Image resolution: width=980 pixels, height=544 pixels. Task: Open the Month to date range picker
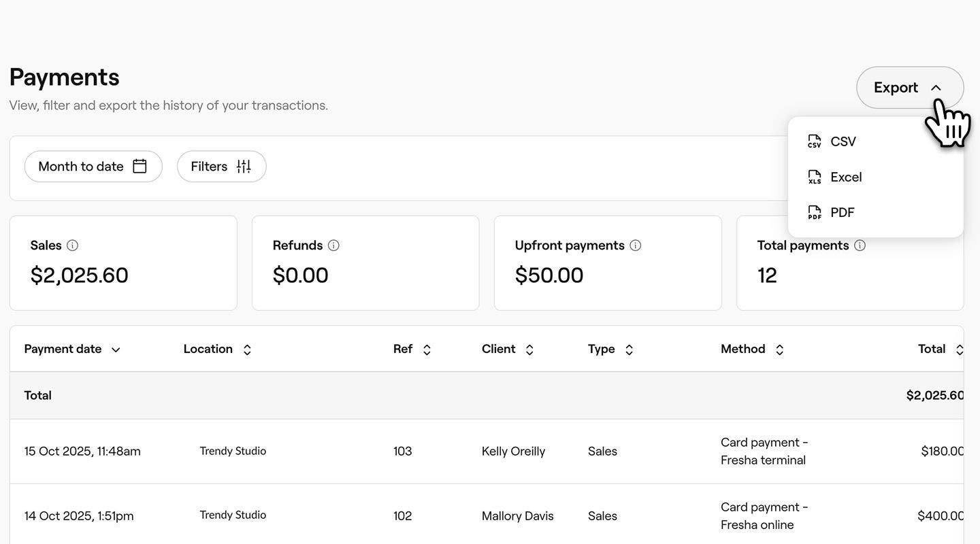pos(93,167)
